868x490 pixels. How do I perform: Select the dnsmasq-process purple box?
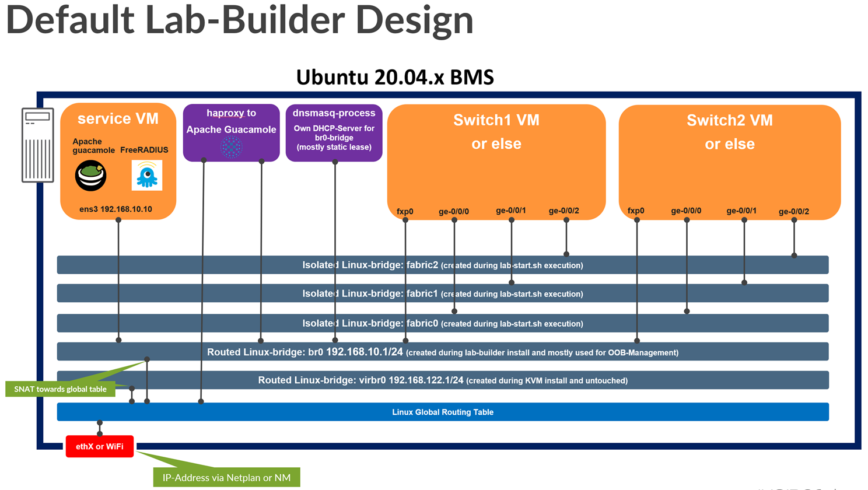click(334, 132)
